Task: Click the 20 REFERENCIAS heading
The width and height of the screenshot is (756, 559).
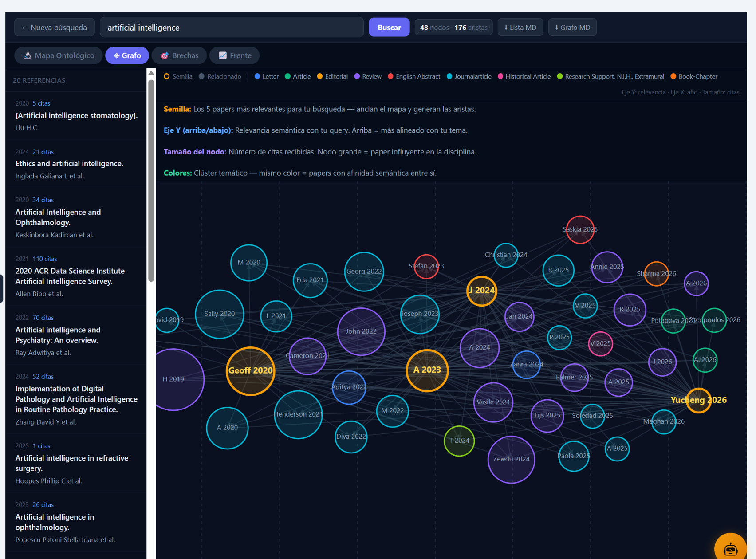Action: coord(39,80)
